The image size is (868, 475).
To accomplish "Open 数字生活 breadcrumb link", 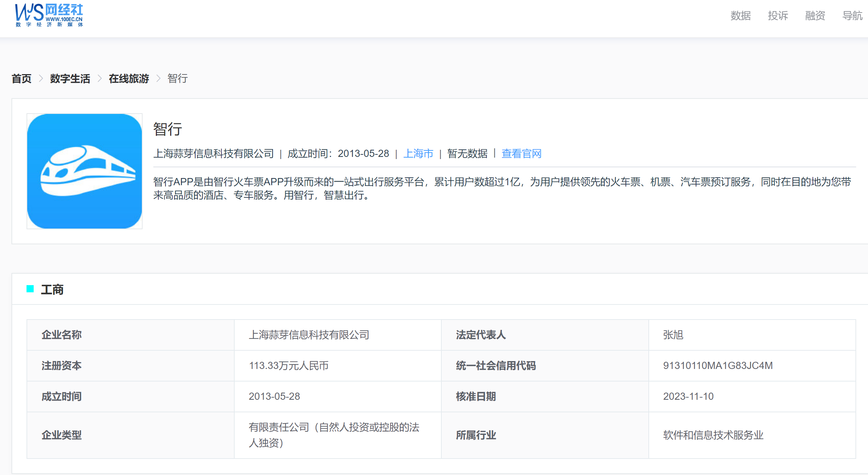I will tap(70, 78).
